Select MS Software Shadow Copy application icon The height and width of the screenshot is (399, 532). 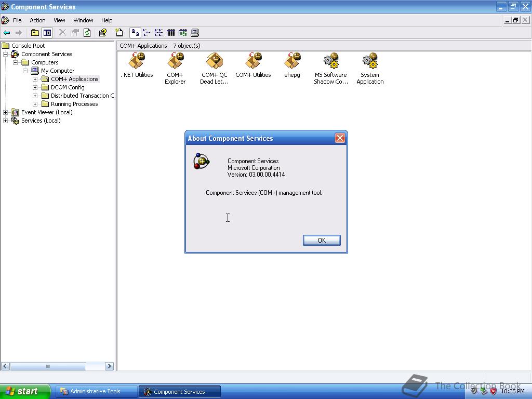click(x=331, y=69)
